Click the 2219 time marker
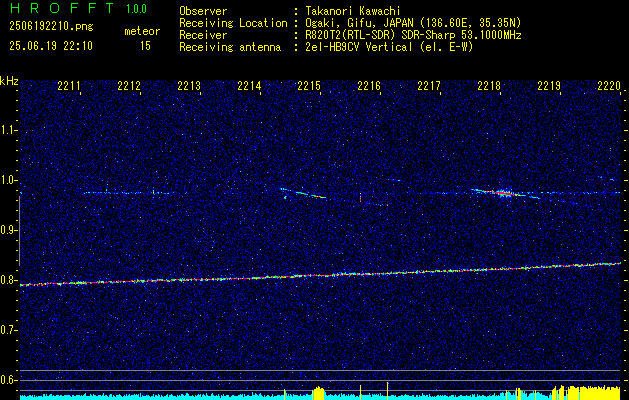This screenshot has height=400, width=629. click(549, 85)
